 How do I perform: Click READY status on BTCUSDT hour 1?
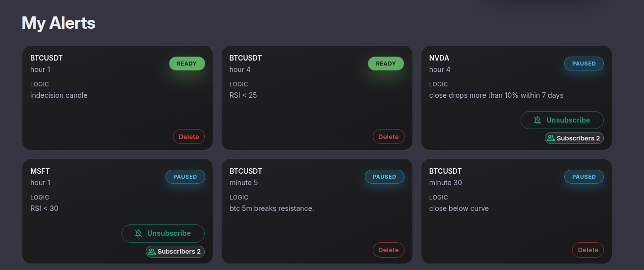tap(187, 64)
